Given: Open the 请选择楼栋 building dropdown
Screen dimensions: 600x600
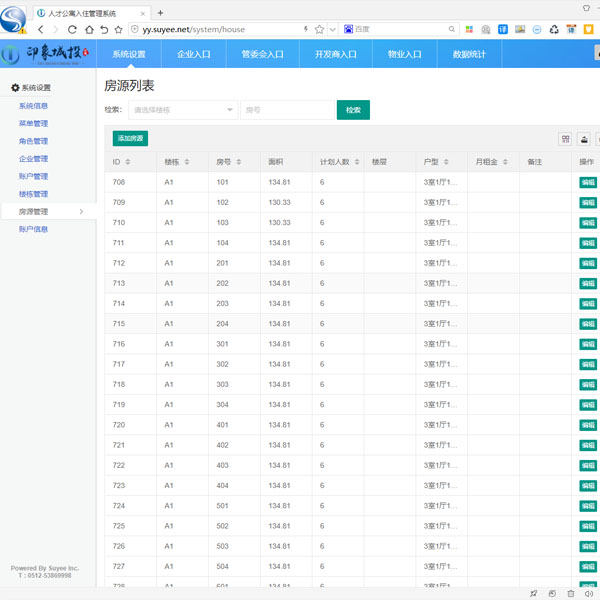Looking at the screenshot, I should tap(182, 110).
